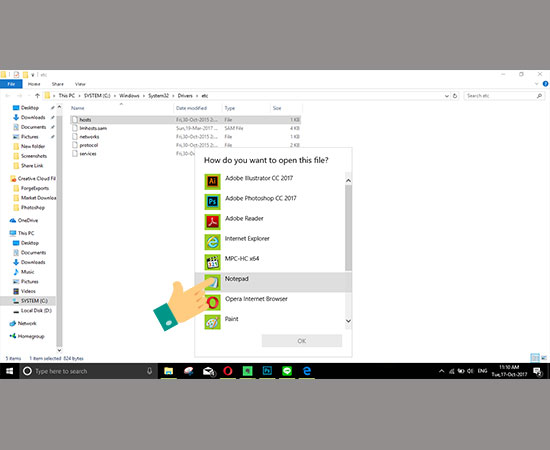Sort files by Type column header

point(246,108)
